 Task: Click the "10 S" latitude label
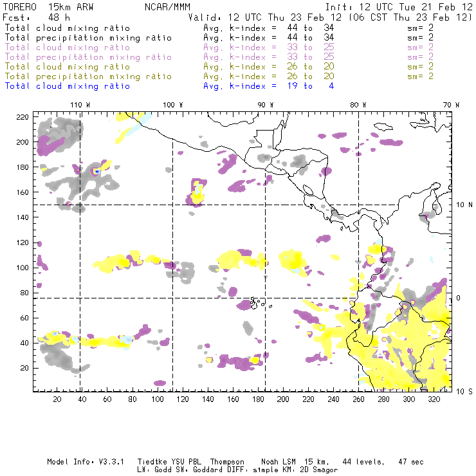[x=464, y=392]
